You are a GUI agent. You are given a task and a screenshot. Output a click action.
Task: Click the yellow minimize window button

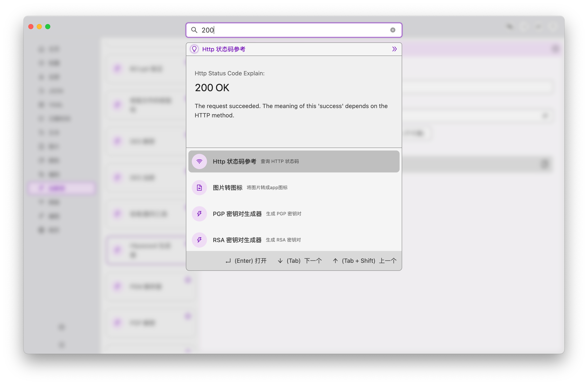pyautogui.click(x=39, y=26)
